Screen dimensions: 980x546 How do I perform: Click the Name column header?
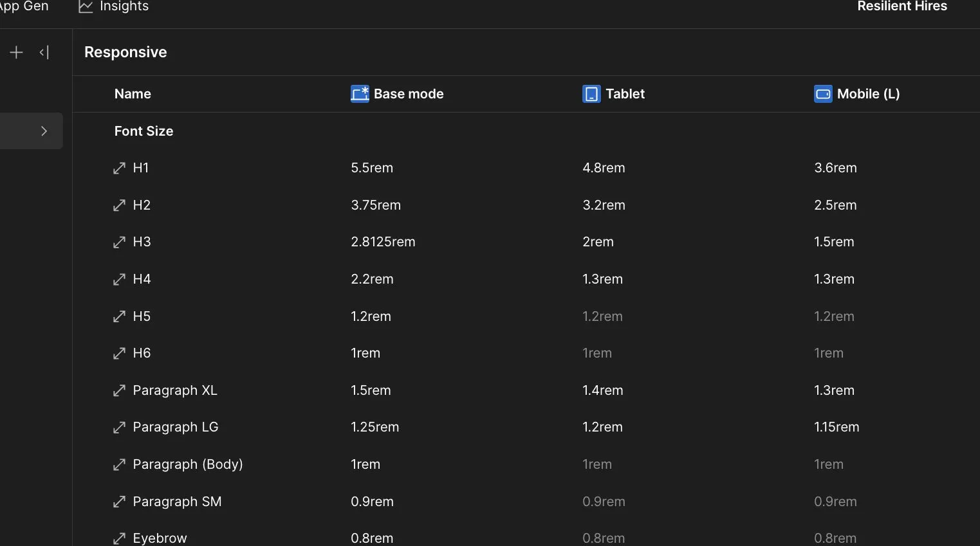click(133, 94)
